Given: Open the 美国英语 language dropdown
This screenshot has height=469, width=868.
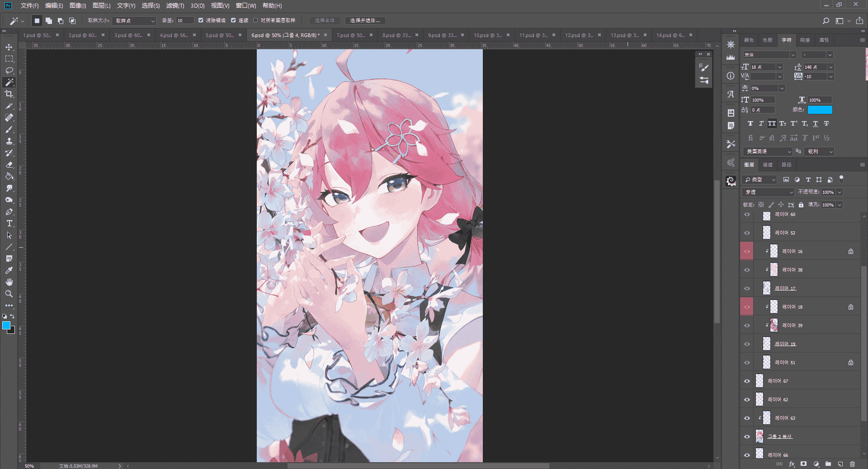Looking at the screenshot, I should click(768, 151).
